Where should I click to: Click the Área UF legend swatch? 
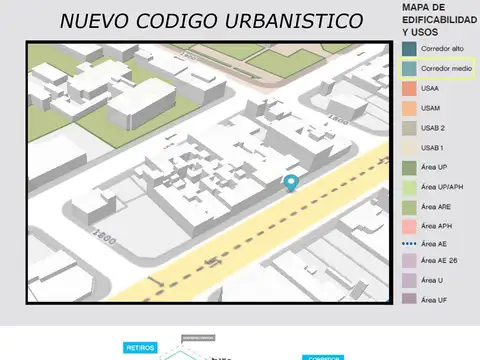pos(409,299)
